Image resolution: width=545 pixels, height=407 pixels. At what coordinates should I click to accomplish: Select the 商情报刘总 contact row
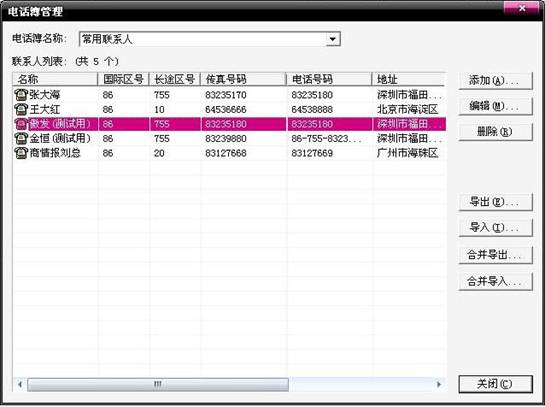pos(229,153)
